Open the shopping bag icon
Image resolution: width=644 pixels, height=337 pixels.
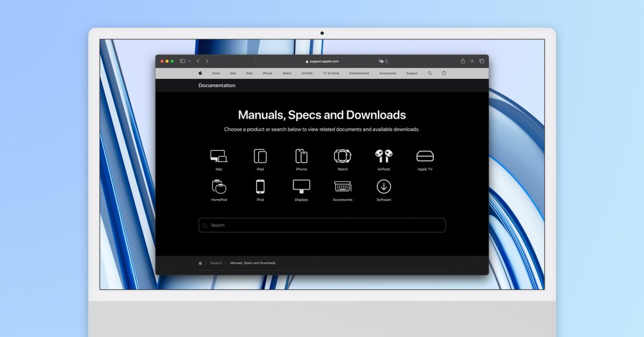click(444, 73)
